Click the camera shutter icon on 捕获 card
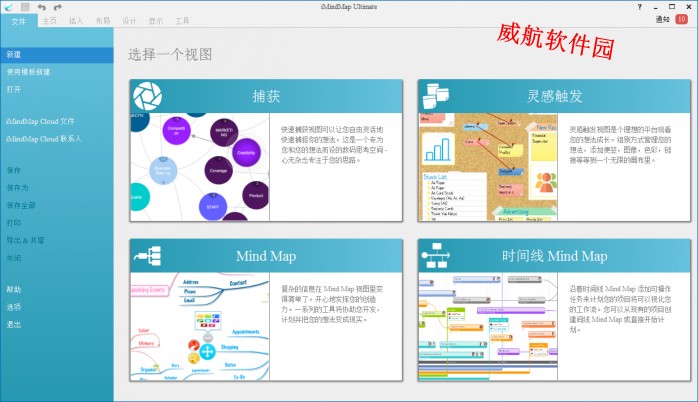This screenshot has width=698, height=402. [147, 96]
